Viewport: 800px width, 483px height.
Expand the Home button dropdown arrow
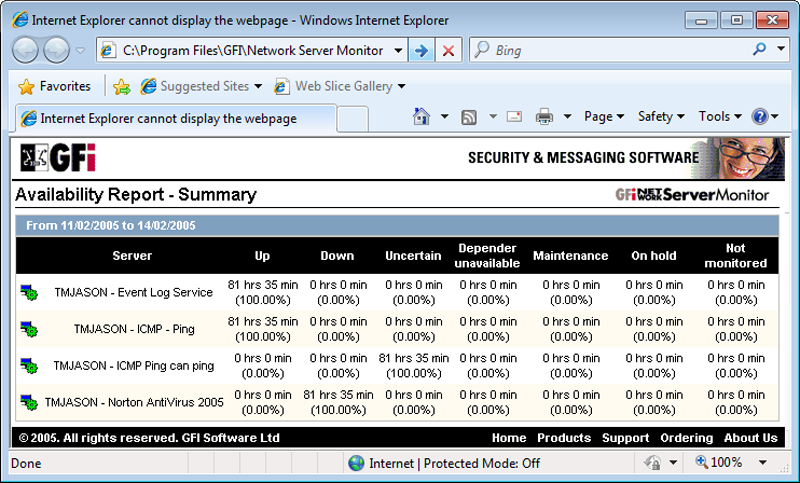444,117
